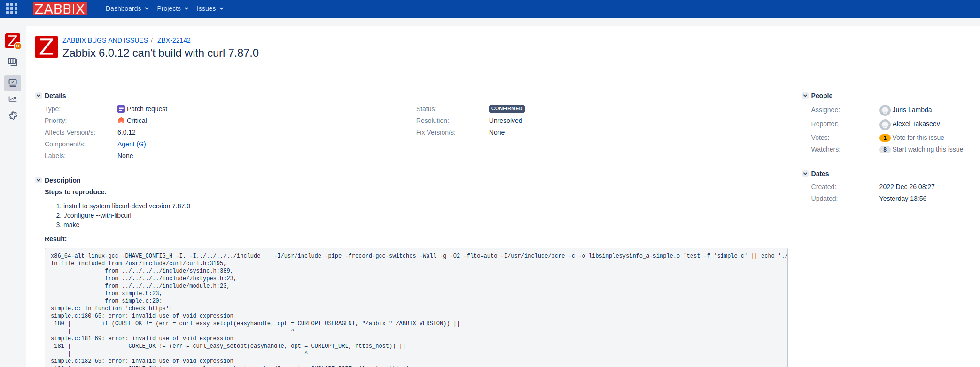The width and height of the screenshot is (980, 367).
Task: Open the app switcher grid icon
Action: [x=12, y=8]
